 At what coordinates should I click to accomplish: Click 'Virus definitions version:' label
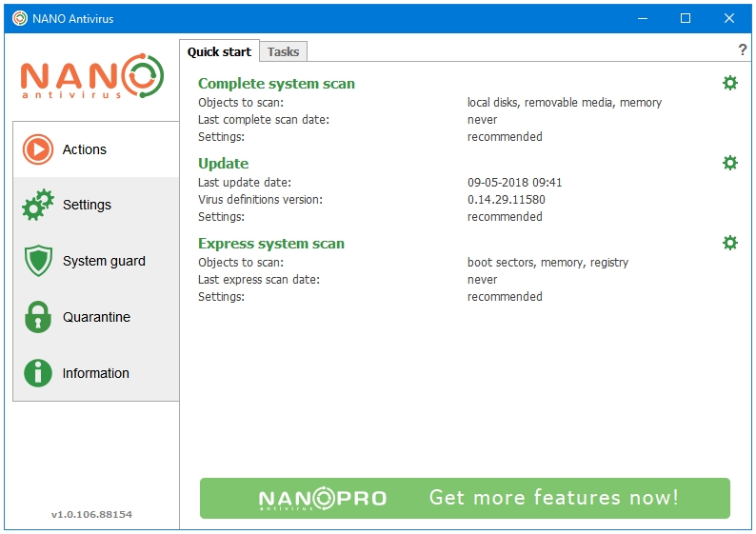tap(260, 200)
